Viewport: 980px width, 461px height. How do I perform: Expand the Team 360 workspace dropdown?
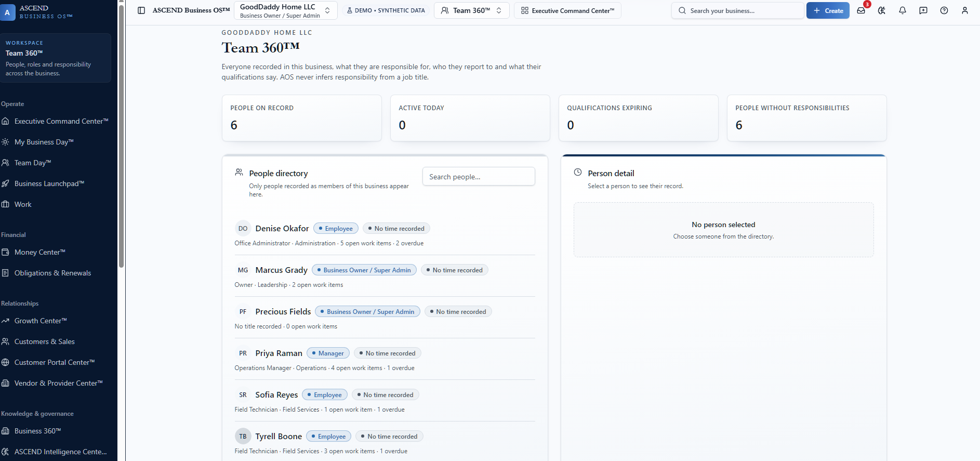coord(471,10)
